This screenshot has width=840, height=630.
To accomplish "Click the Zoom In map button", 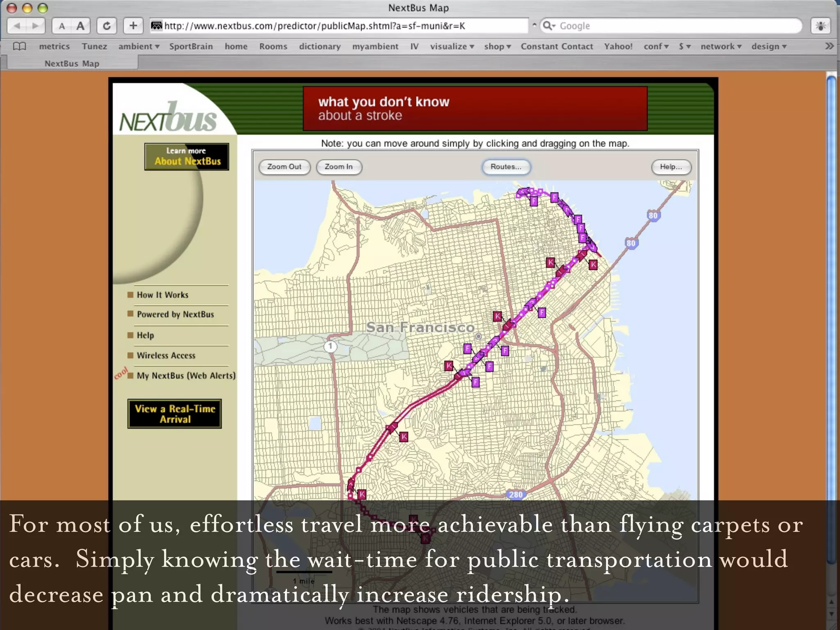I will coord(339,167).
